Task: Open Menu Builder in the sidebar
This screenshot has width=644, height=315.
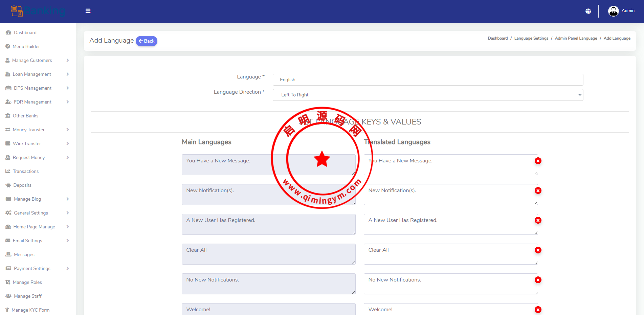Action: 26,46
